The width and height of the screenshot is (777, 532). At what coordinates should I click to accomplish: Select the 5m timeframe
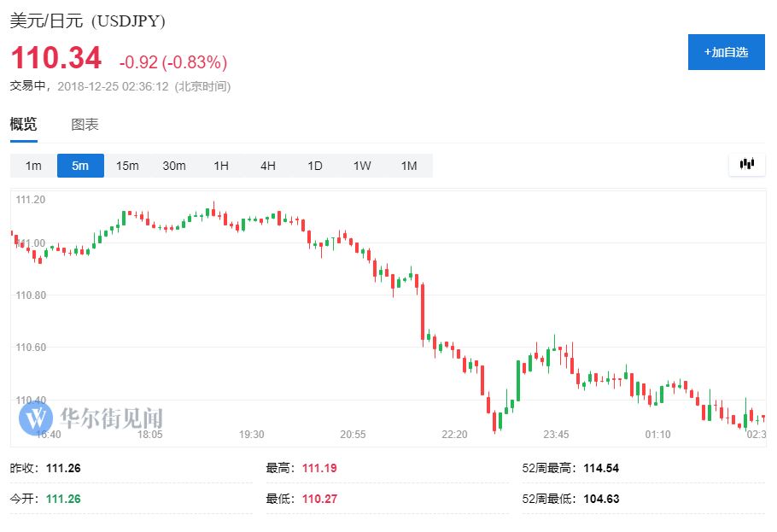[80, 166]
